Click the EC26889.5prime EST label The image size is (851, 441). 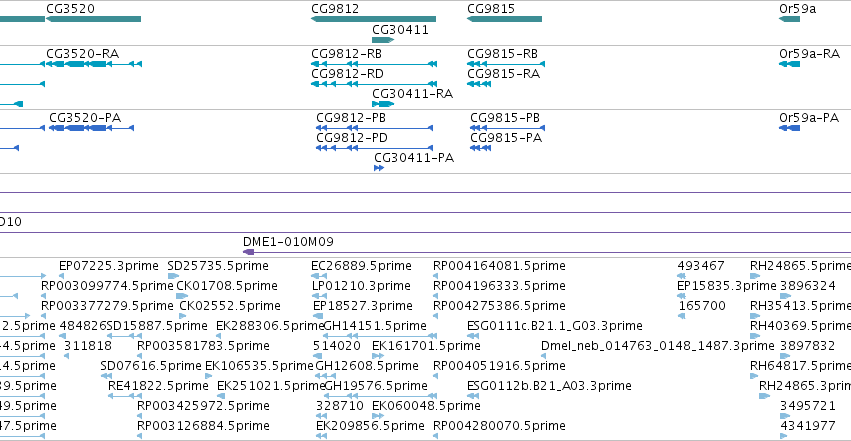[361, 266]
